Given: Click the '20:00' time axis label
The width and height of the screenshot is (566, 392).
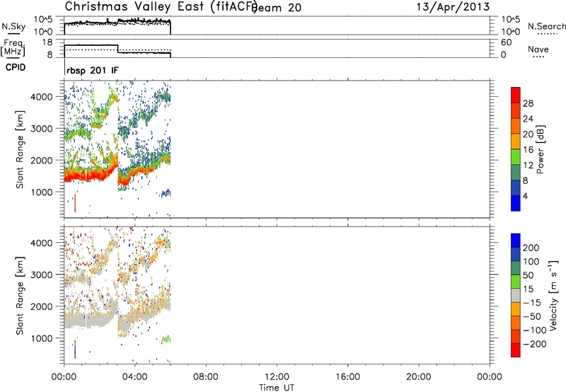Looking at the screenshot, I should pyautogui.click(x=418, y=377).
